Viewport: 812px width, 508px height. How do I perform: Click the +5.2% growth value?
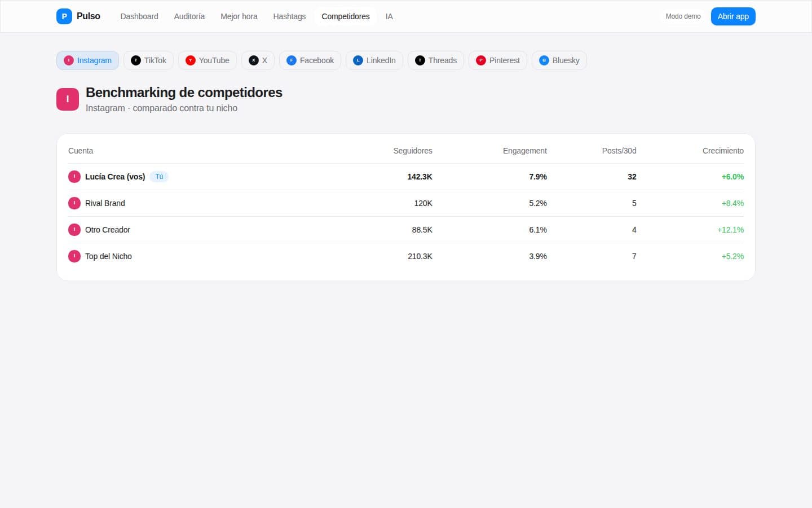732,256
